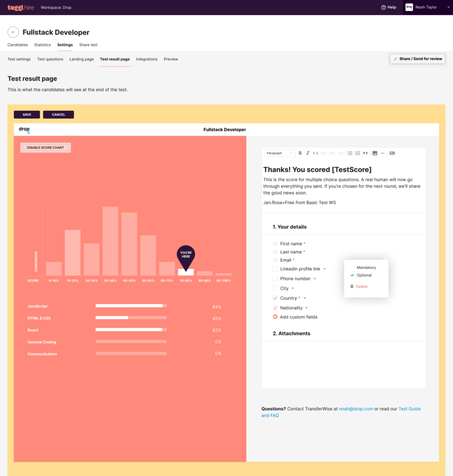Image resolution: width=453 pixels, height=476 pixels.
Task: Click the JavaScript score progress bar
Action: click(x=131, y=306)
